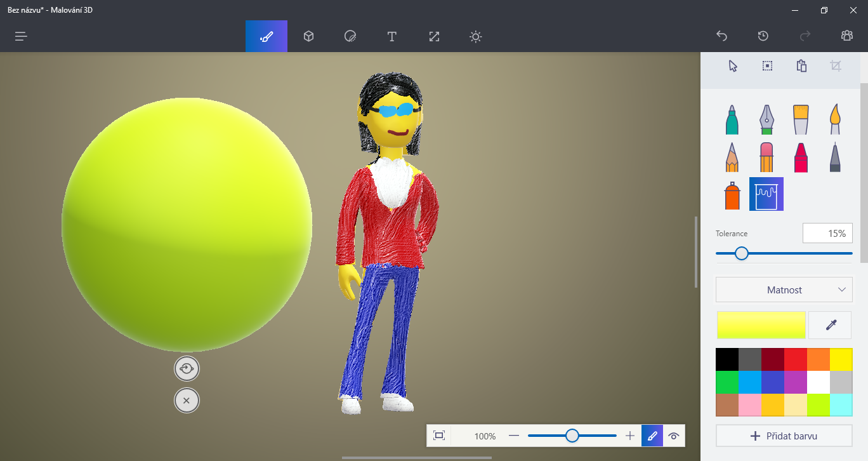This screenshot has height=461, width=868.
Task: Pick the red color swatch
Action: pyautogui.click(x=796, y=359)
